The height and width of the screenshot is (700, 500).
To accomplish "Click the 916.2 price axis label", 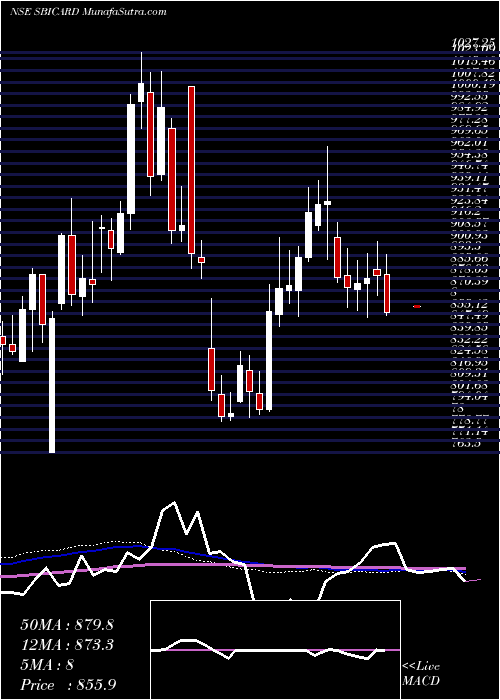I will tap(465, 212).
